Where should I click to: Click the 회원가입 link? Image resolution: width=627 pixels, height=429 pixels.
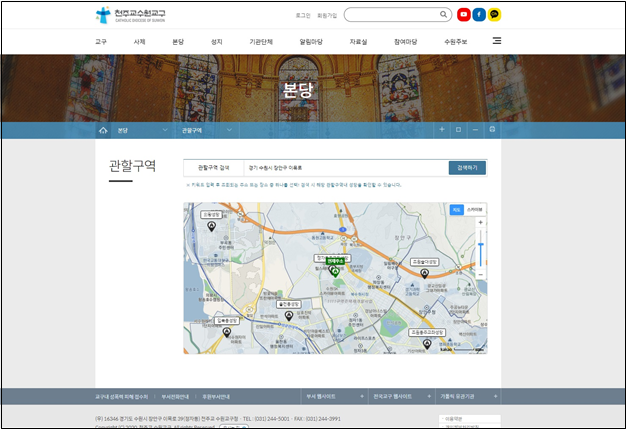point(327,15)
